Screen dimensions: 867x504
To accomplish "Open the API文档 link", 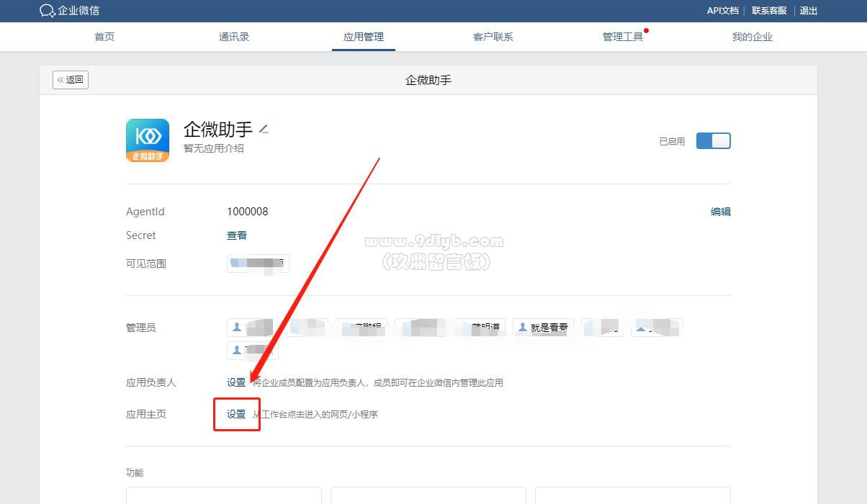I will [723, 11].
